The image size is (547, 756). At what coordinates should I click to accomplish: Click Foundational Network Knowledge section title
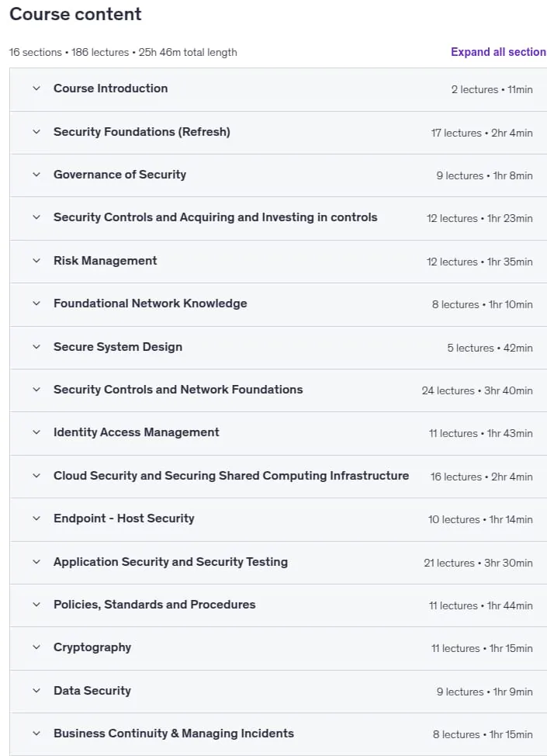151,303
